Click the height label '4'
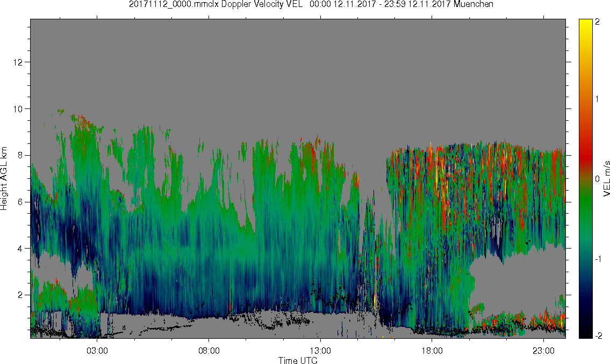Image resolution: width=610 pixels, height=364 pixels. (20, 248)
